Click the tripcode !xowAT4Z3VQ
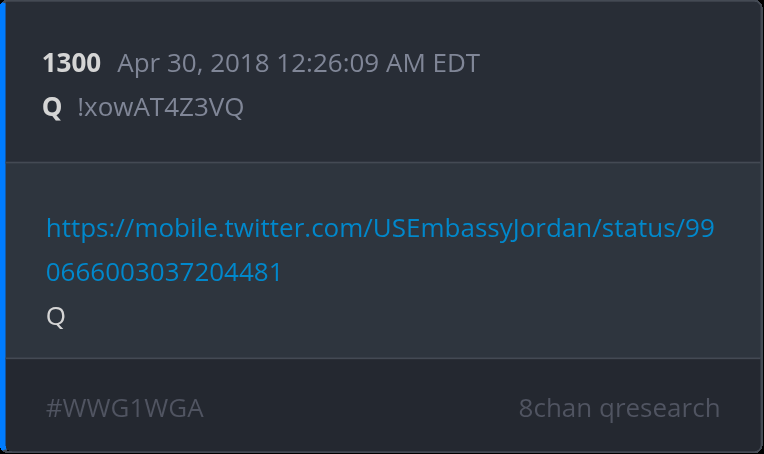 pos(160,108)
